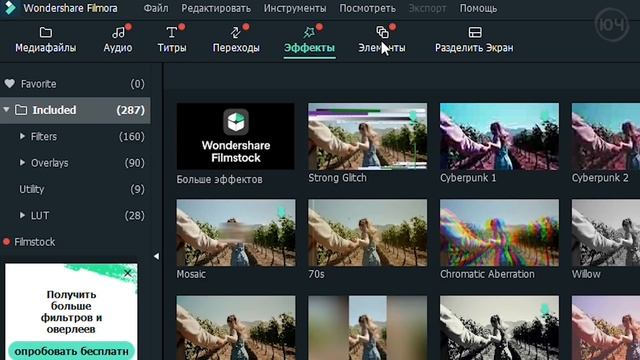This screenshot has height=360, width=640.
Task: Expand the Filters category arrow
Action: [22, 136]
